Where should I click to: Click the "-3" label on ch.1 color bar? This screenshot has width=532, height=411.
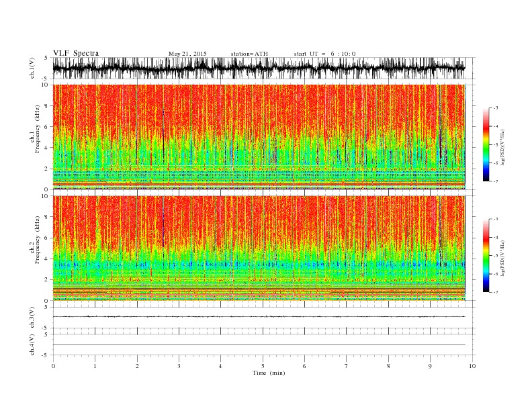click(x=495, y=108)
